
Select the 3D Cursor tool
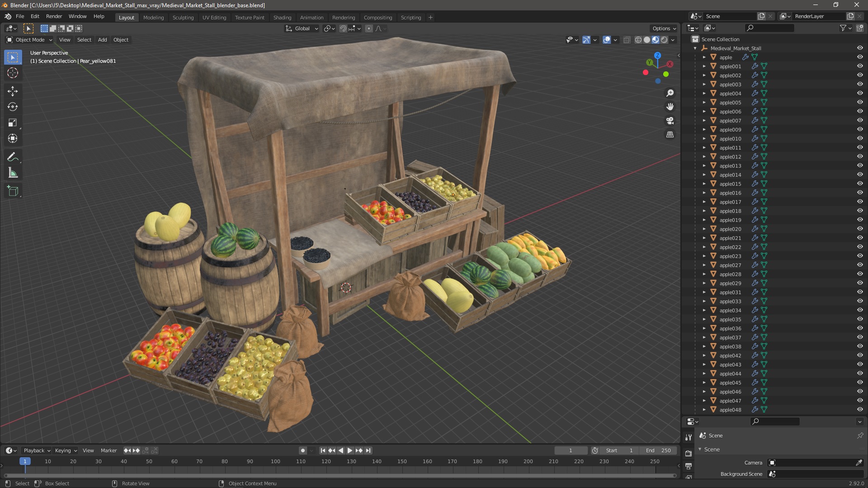pos(12,73)
